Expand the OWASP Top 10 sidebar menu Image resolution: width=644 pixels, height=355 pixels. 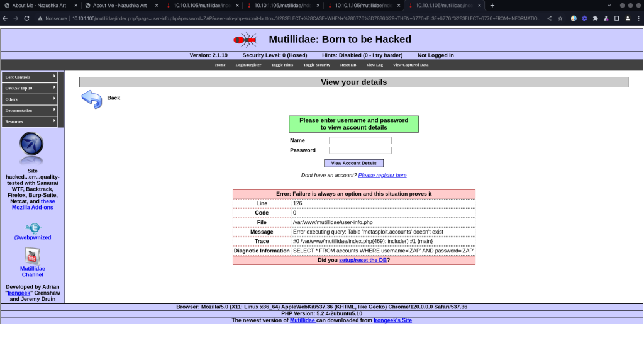click(30, 88)
